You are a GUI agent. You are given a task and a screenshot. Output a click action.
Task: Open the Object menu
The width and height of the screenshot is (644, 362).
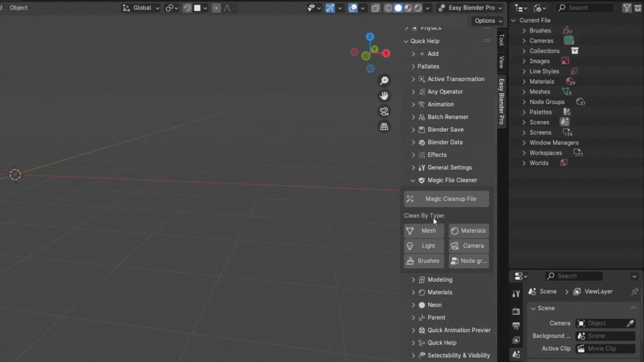(x=18, y=8)
